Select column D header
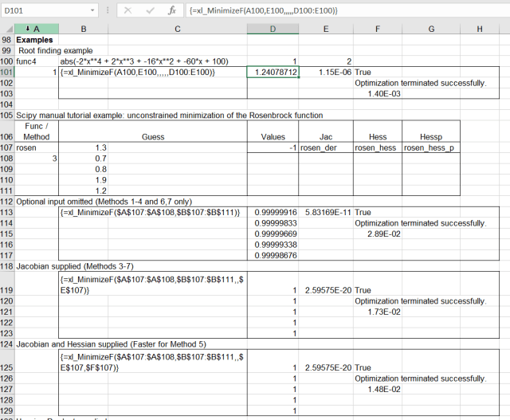The image size is (510, 420). pos(273,29)
